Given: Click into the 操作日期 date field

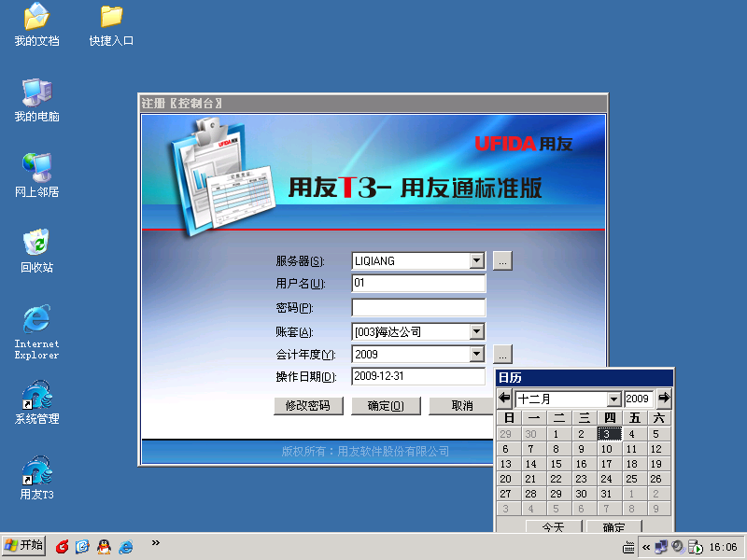Looking at the screenshot, I should [x=418, y=376].
